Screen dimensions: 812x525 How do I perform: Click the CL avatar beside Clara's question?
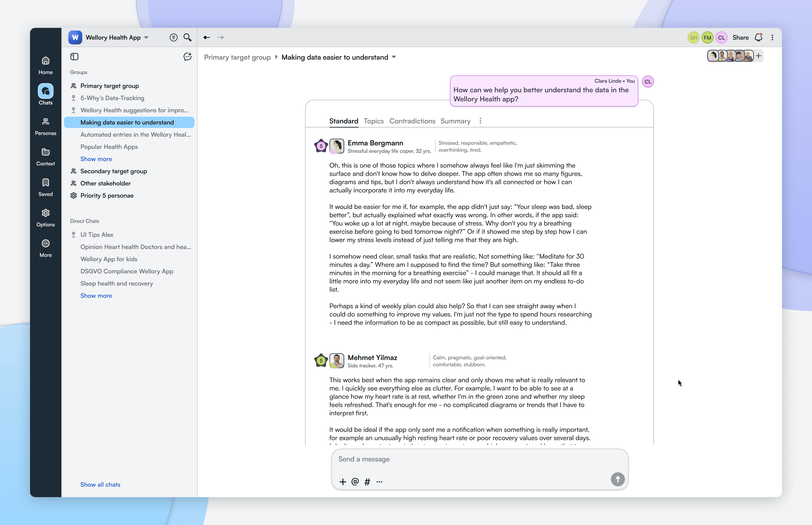click(648, 82)
